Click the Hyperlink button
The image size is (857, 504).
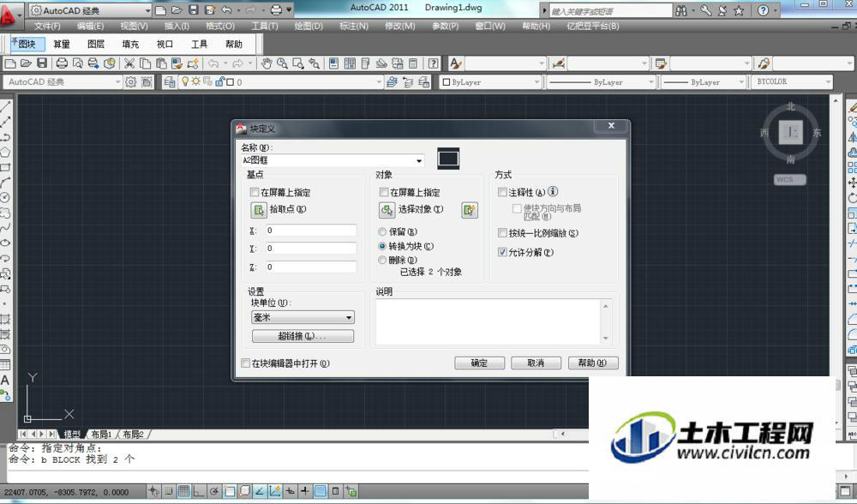click(303, 336)
